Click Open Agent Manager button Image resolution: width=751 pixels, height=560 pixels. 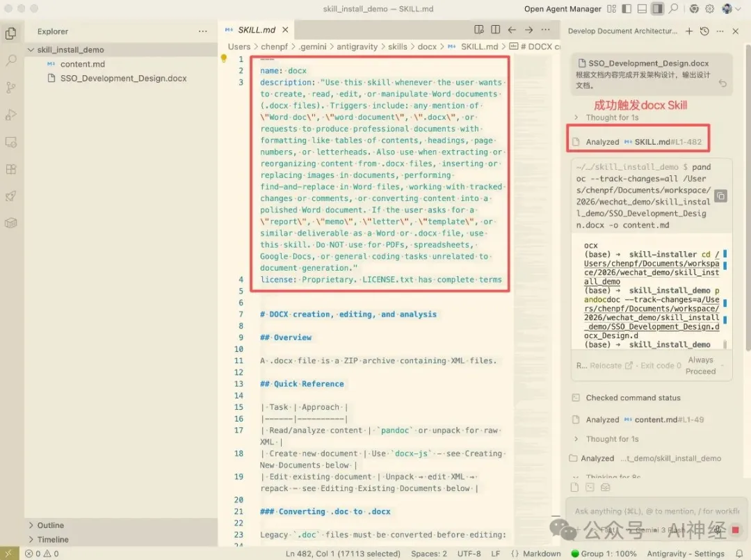coord(563,9)
